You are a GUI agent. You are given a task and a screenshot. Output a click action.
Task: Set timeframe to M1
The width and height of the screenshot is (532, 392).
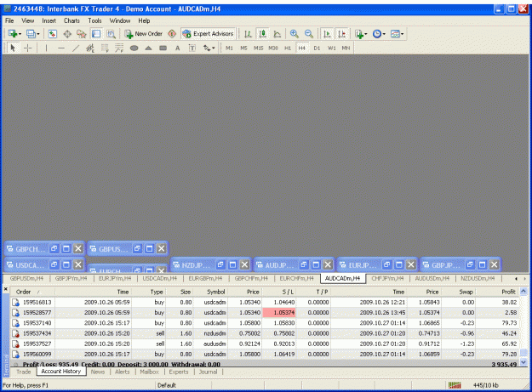click(x=229, y=48)
